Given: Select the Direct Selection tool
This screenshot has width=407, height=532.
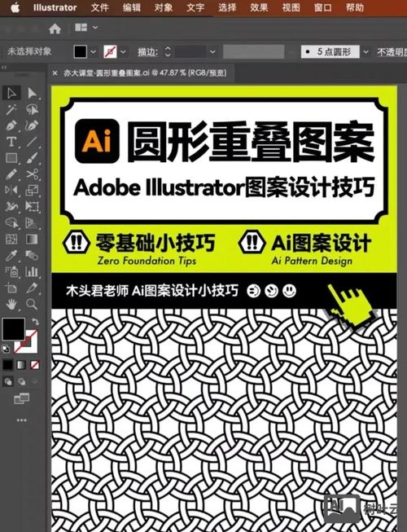Looking at the screenshot, I should (33, 93).
